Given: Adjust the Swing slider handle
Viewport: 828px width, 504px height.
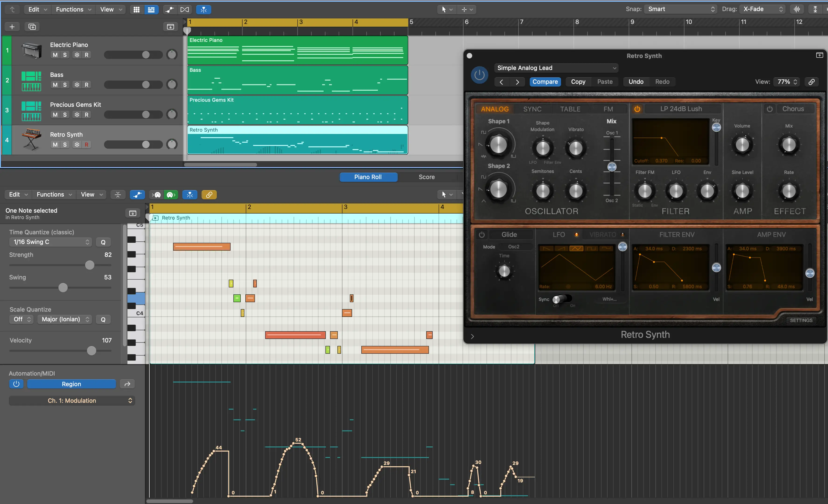Looking at the screenshot, I should [x=63, y=288].
